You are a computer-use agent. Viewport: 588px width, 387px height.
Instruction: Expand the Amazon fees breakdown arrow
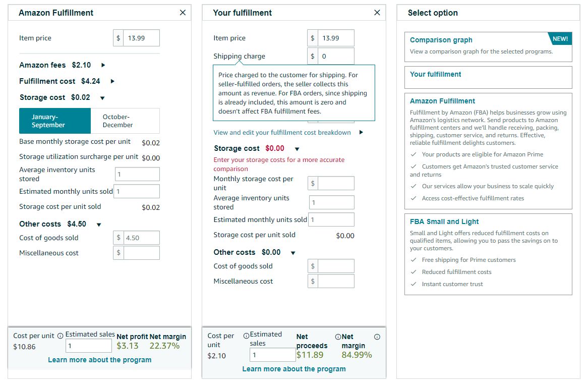pos(103,65)
